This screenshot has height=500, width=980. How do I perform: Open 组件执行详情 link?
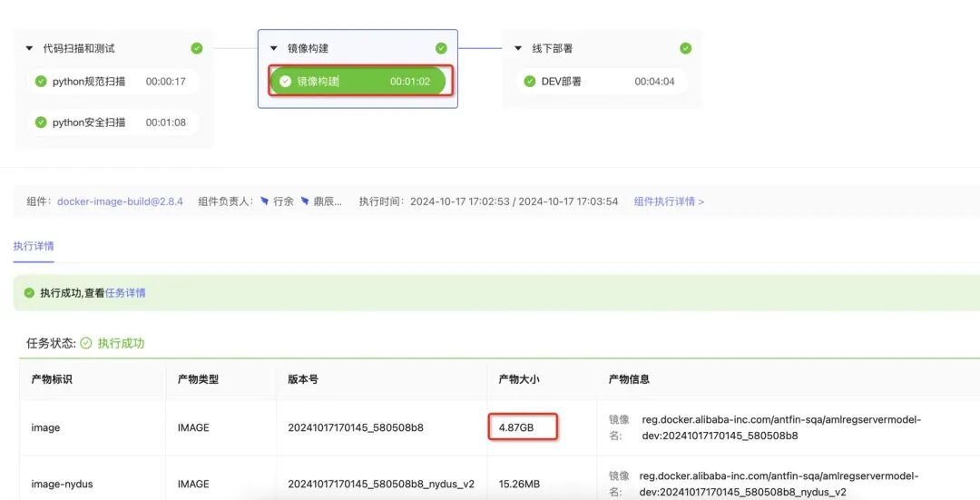pos(669,201)
